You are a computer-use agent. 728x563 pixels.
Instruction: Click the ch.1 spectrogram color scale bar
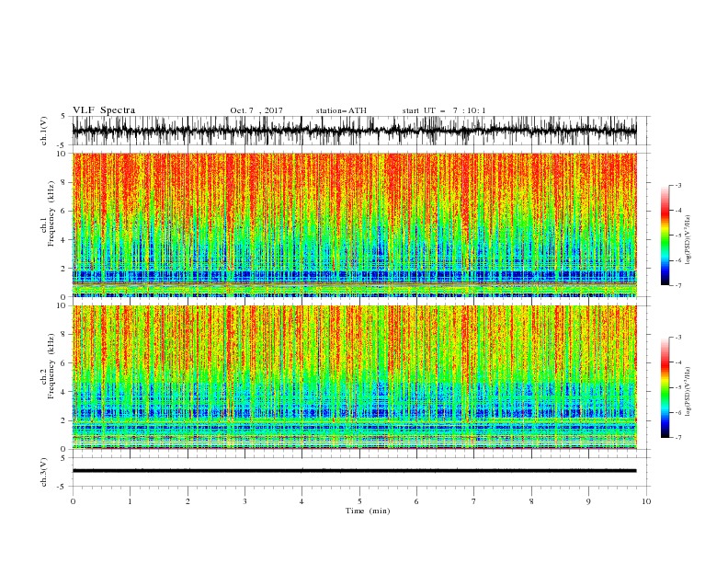tap(665, 236)
